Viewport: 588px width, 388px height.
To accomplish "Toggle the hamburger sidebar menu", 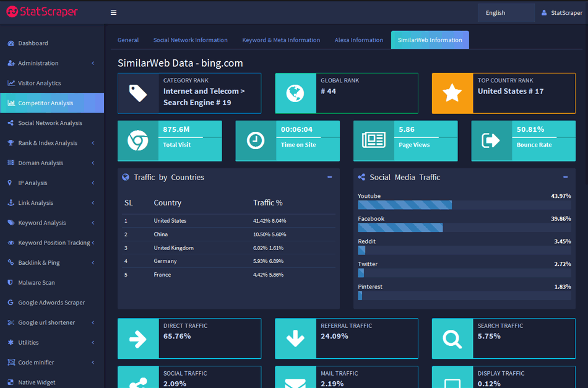I will (113, 13).
